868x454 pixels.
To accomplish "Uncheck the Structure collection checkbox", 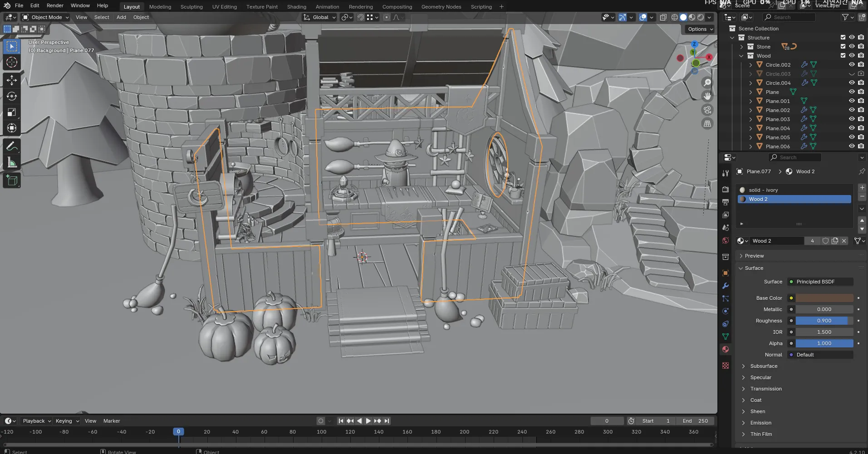I will tap(843, 38).
